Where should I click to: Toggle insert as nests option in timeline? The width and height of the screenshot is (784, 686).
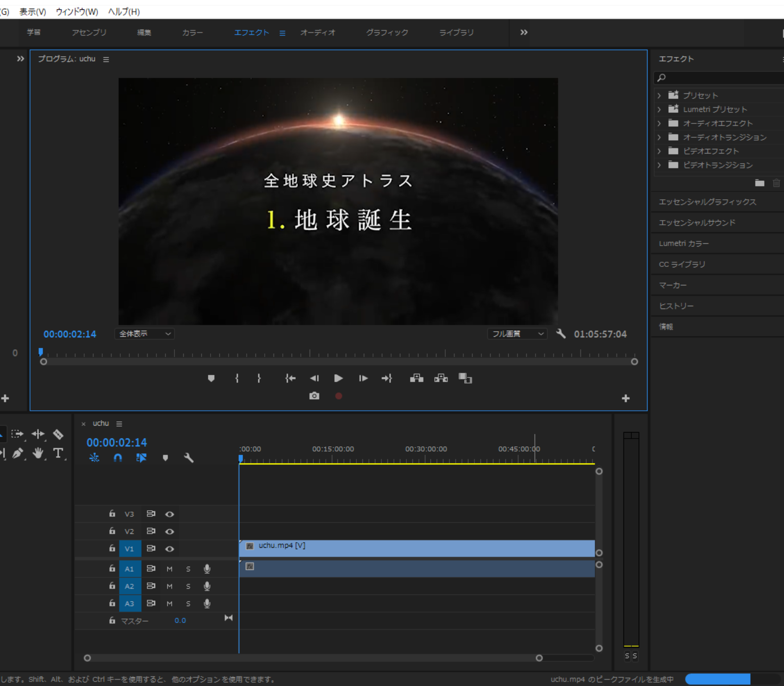click(94, 457)
